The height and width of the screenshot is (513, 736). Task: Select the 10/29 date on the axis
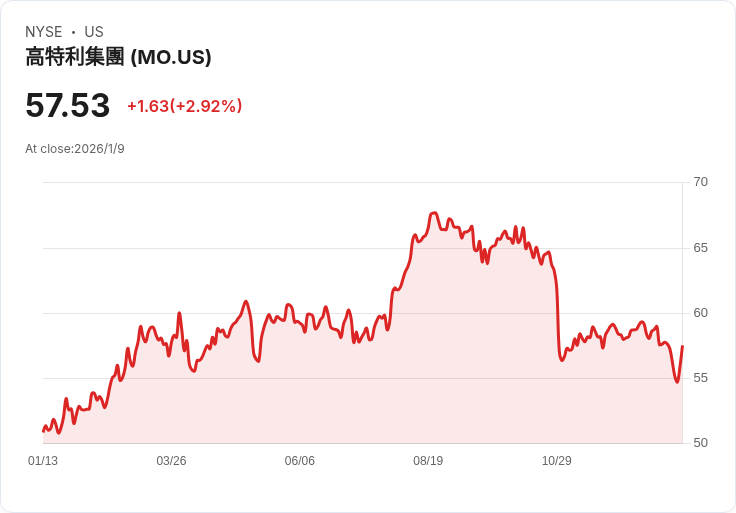556,461
